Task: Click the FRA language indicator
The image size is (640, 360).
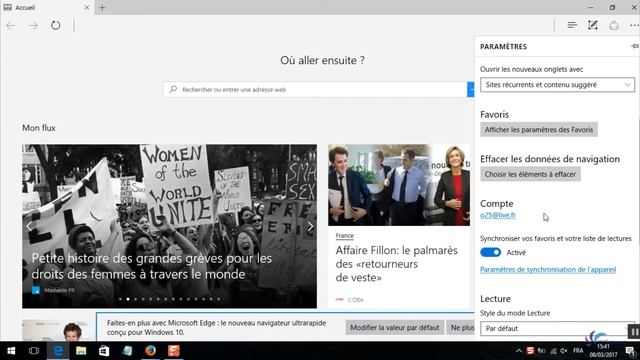Action: [x=578, y=351]
